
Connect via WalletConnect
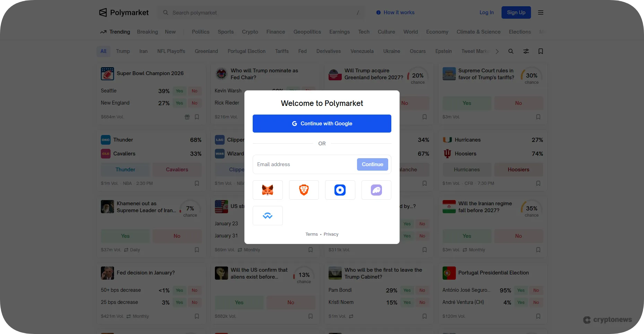[x=267, y=215]
